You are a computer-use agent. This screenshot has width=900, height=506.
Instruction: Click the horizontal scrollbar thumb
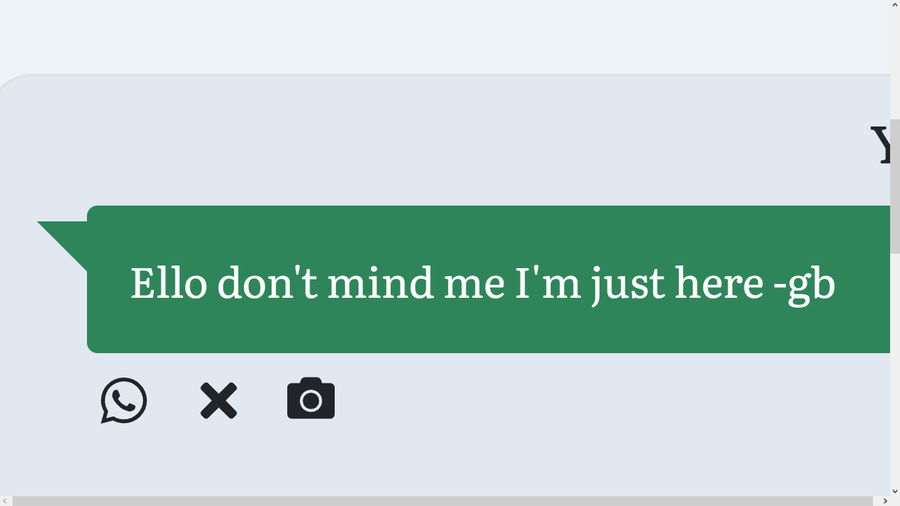440,500
